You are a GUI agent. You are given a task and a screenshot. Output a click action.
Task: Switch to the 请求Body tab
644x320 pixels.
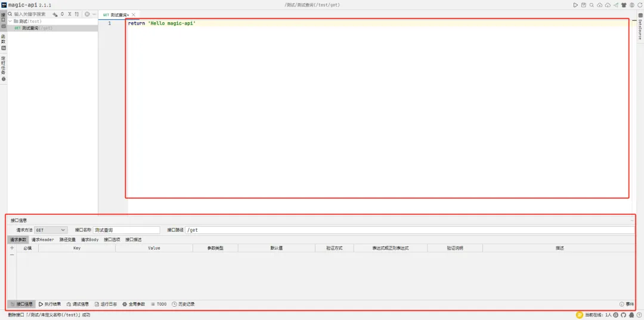(89, 239)
